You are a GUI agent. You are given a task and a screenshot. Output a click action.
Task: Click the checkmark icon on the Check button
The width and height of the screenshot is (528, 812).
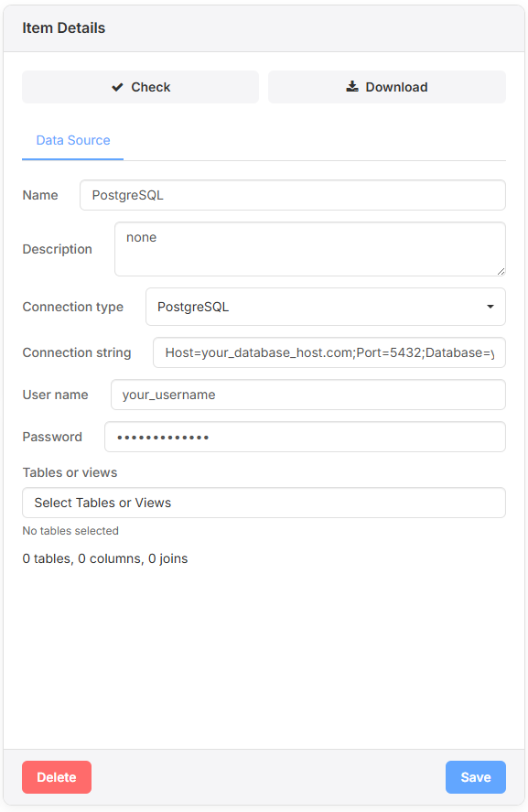pos(117,86)
